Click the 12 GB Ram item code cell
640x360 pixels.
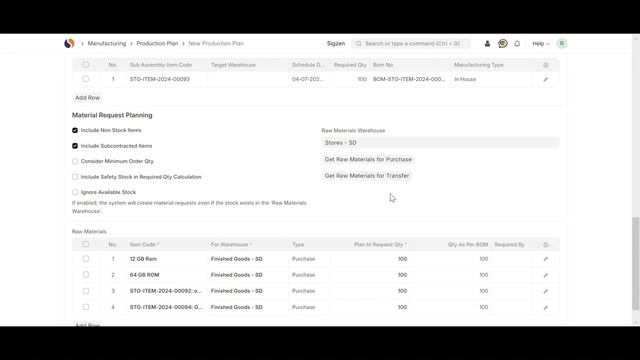pyautogui.click(x=167, y=259)
